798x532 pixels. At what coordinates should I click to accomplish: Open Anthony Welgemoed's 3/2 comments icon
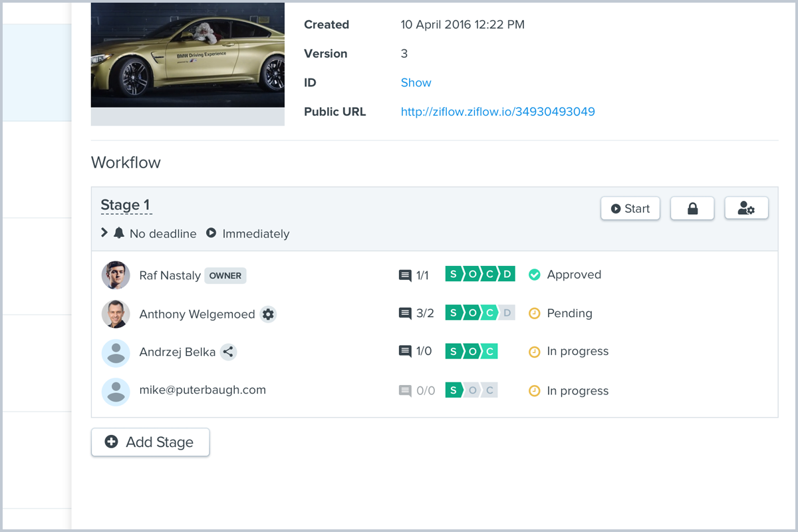click(405, 313)
